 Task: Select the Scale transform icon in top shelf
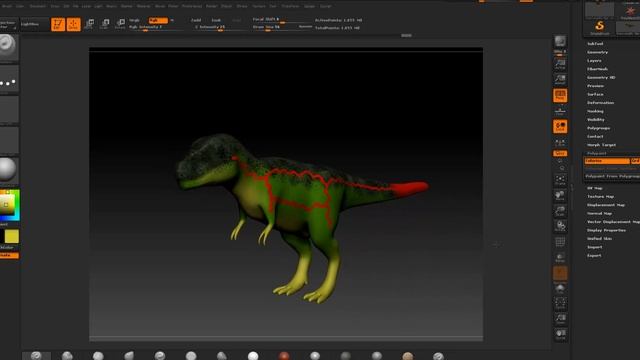click(x=104, y=24)
